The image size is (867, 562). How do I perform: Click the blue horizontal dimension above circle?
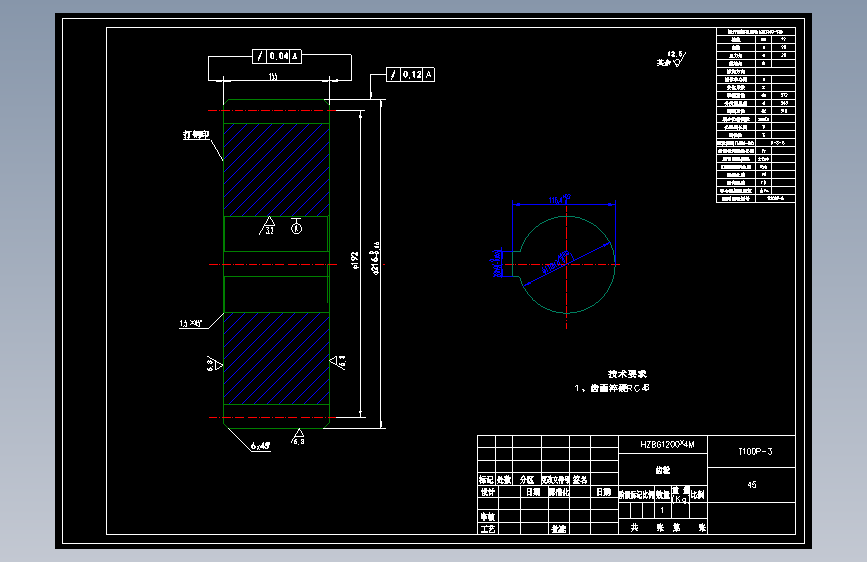[560, 199]
